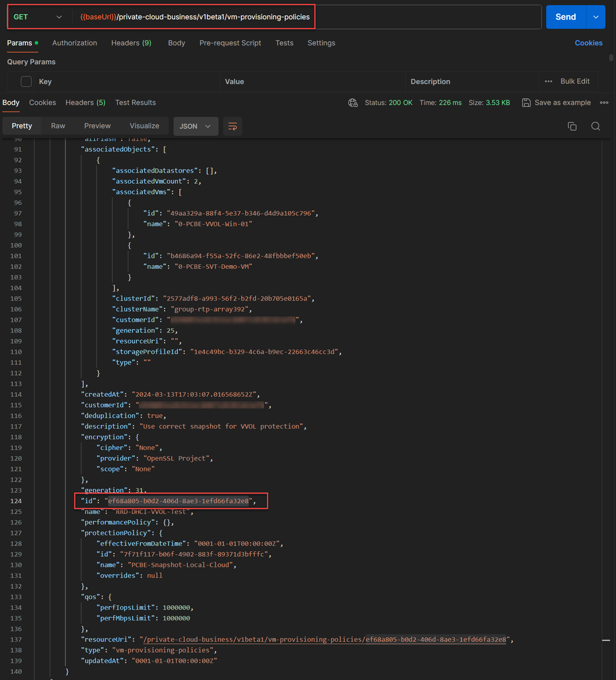Open the response more options ellipsis
The image size is (616, 680).
pyautogui.click(x=604, y=102)
